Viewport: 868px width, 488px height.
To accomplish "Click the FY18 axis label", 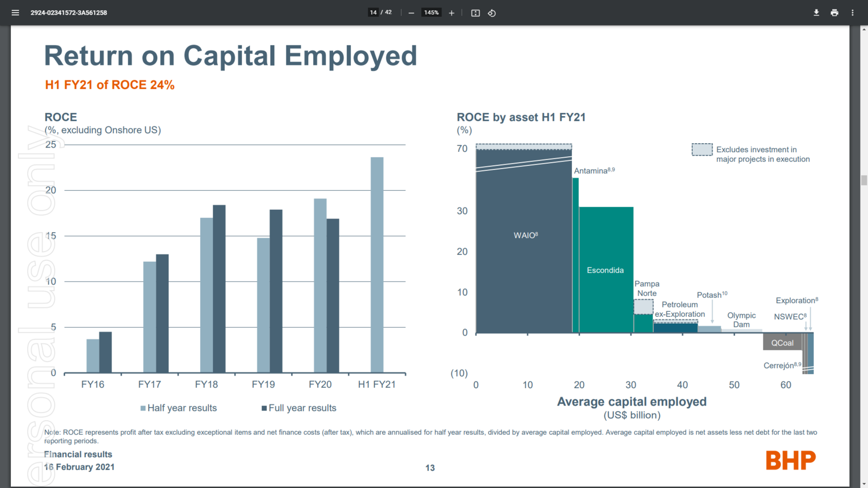I will point(207,384).
